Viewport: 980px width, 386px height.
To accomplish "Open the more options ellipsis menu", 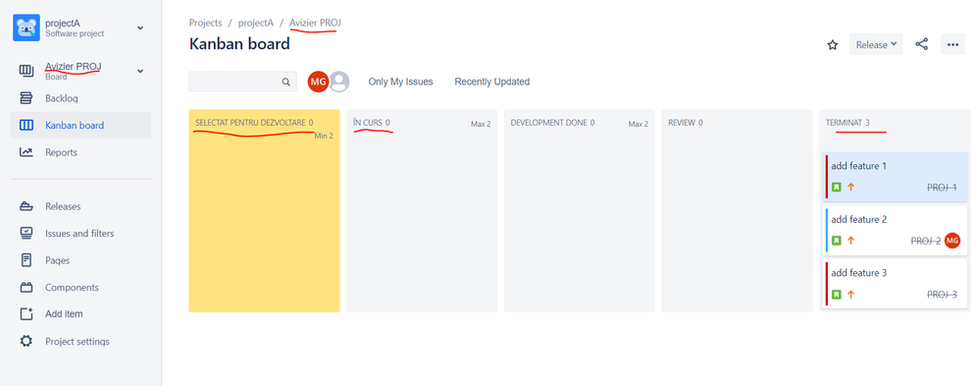I will pyautogui.click(x=953, y=44).
